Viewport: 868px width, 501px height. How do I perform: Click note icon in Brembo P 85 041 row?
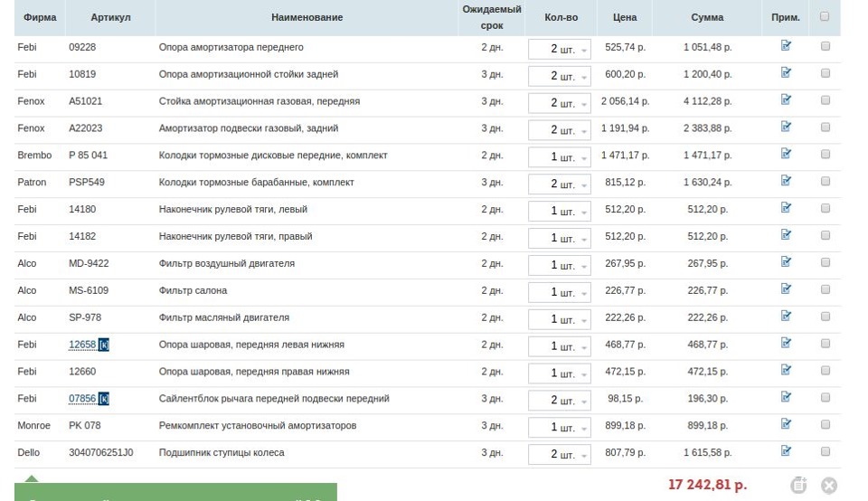pyautogui.click(x=786, y=154)
